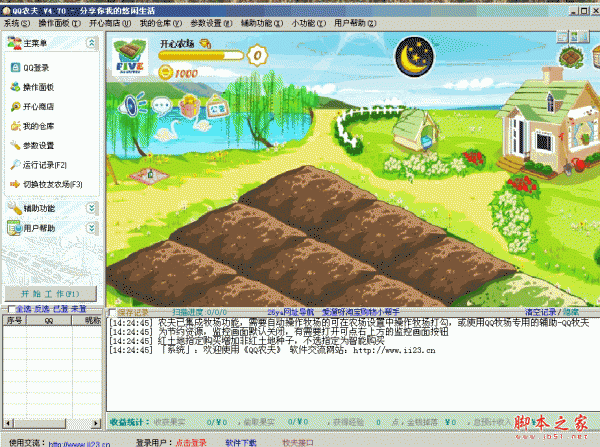Click the dog house in the farm
The image size is (600, 447).
click(x=414, y=130)
